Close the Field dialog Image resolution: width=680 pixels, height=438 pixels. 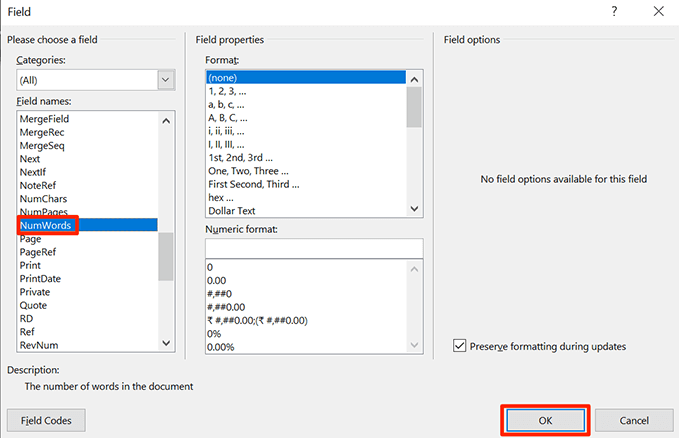(x=657, y=12)
